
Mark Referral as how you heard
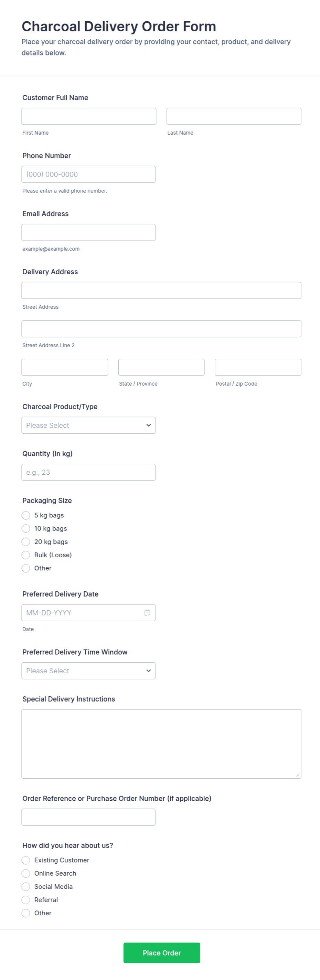(26, 900)
